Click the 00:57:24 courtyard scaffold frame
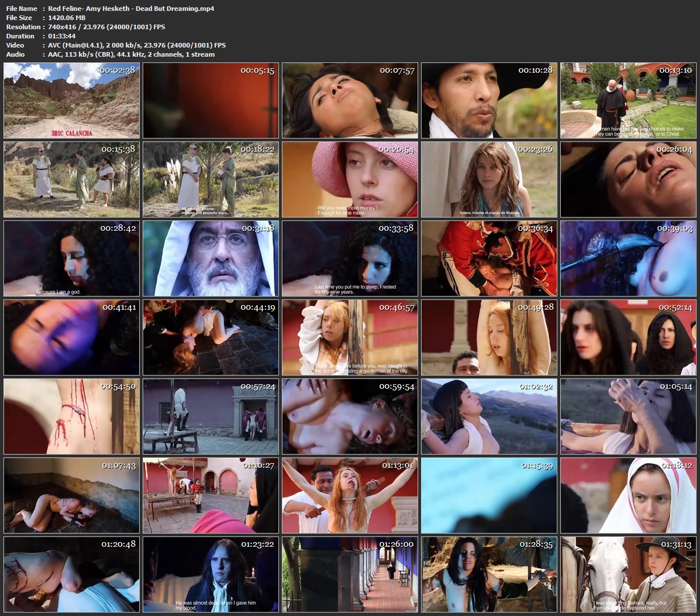 click(211, 417)
